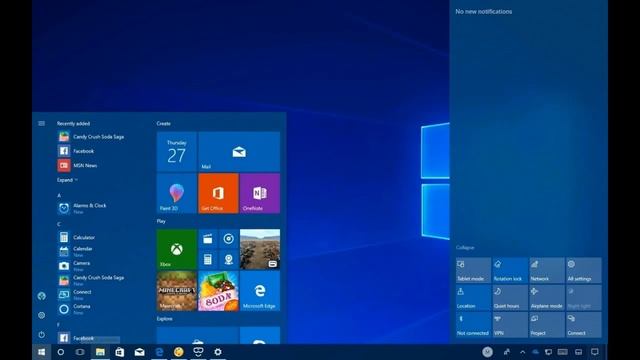Toggle Location quick action
The height and width of the screenshot is (360, 640).
coord(473,298)
